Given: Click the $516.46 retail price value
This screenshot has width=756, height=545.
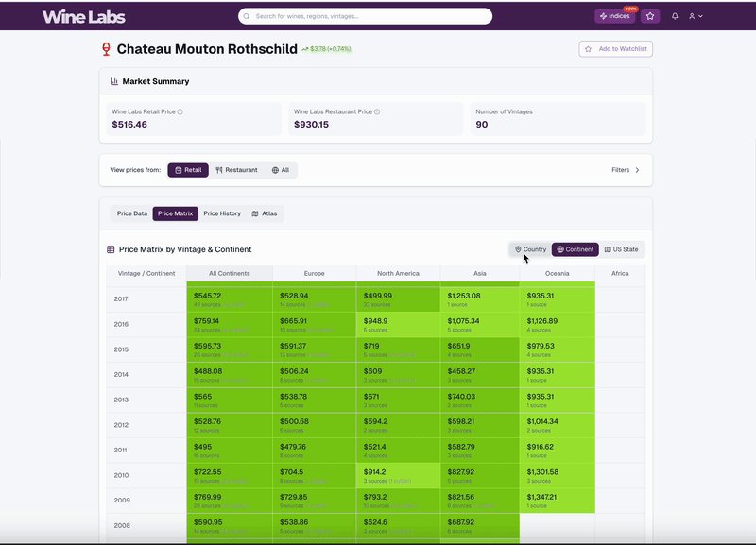Looking at the screenshot, I should click(129, 125).
